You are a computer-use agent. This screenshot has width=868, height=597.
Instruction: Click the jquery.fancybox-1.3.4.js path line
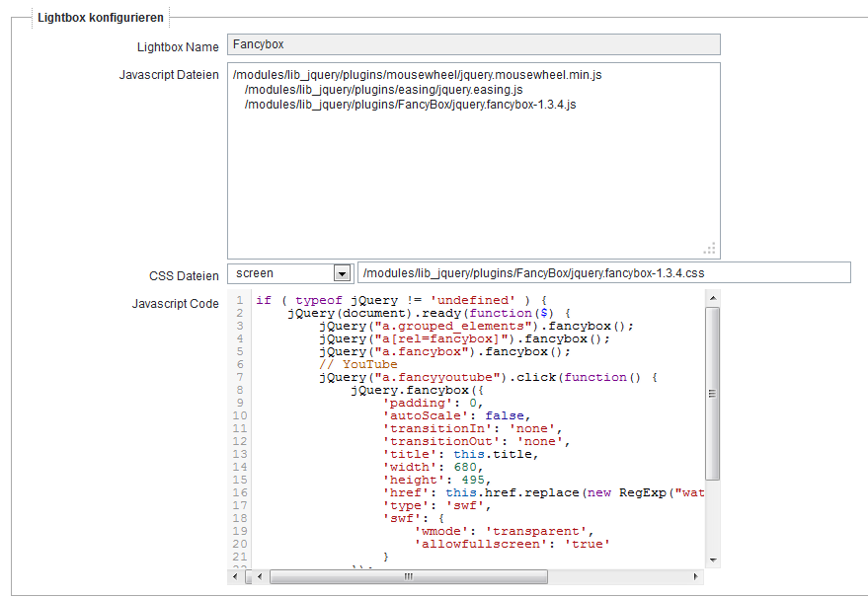click(x=409, y=105)
